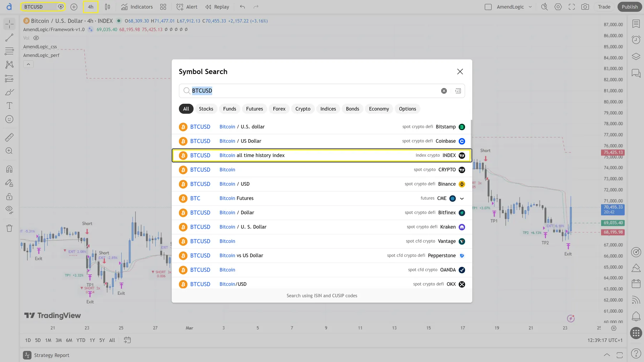Image resolution: width=644 pixels, height=362 pixels.
Task: Open the help center question mark
Action: point(636,353)
